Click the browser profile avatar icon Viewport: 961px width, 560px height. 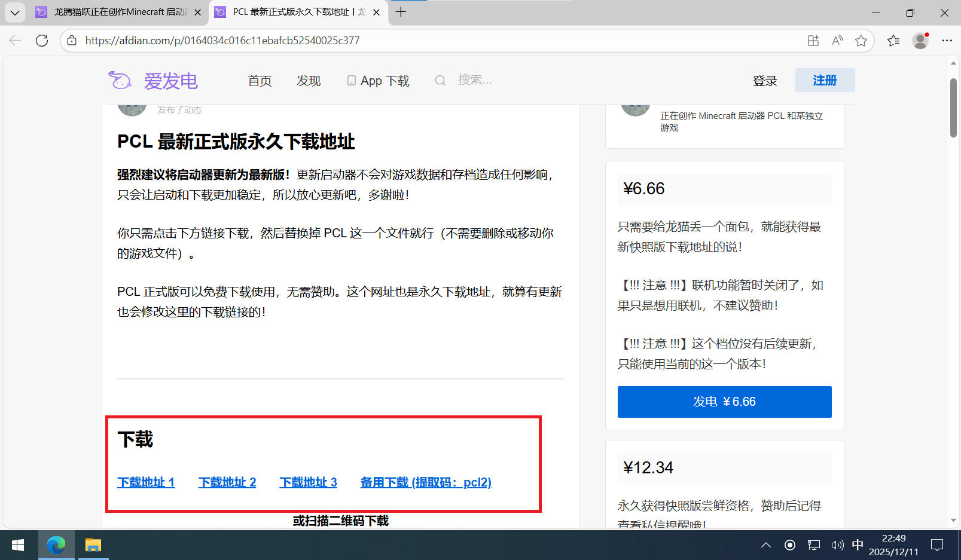(920, 41)
